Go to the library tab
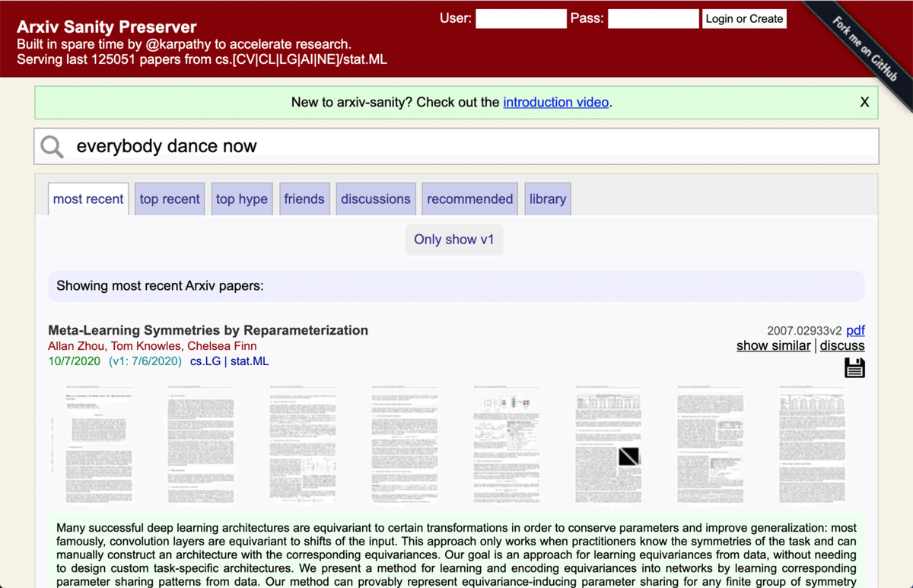 [547, 199]
